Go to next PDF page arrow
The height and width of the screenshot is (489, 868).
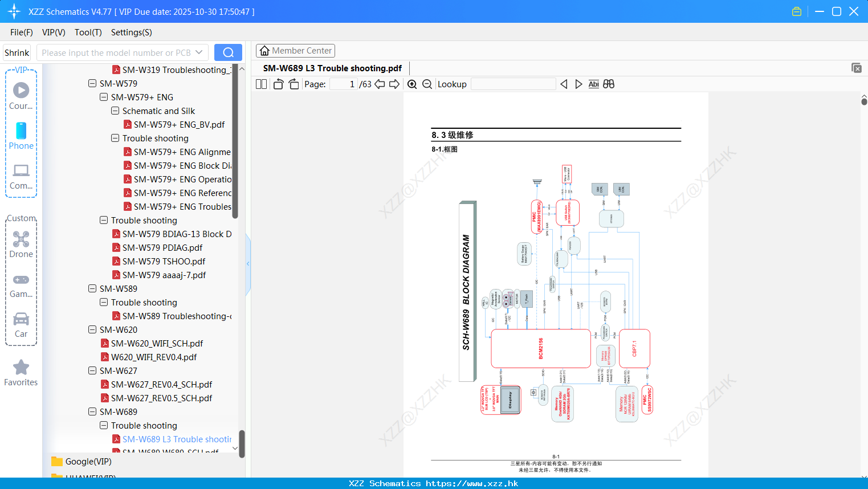(394, 84)
